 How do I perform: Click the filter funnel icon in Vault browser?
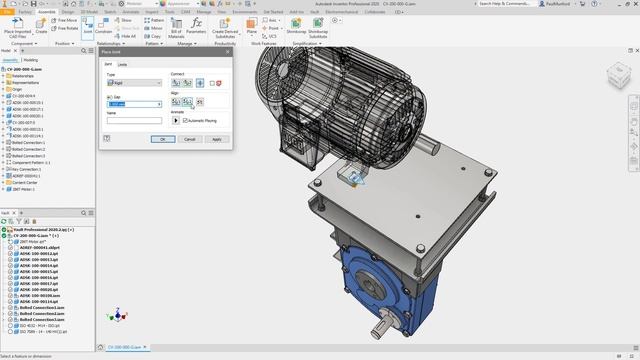19,221
